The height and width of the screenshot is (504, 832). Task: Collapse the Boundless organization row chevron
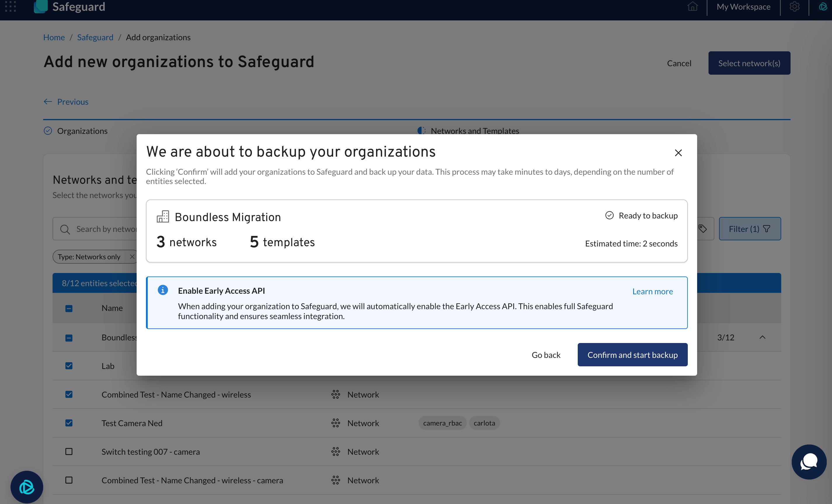point(762,337)
